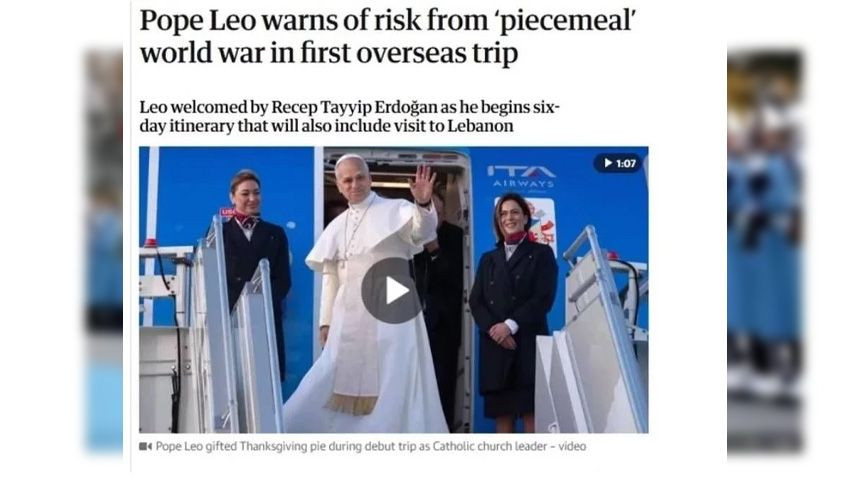Click the flight attendant standing on the left
The image size is (850, 478).
click(253, 260)
